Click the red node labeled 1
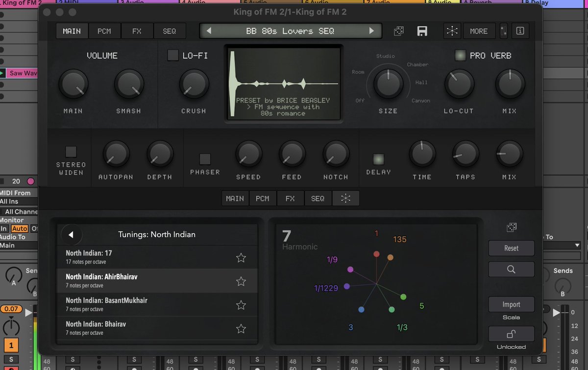The image size is (588, 370). 376,254
